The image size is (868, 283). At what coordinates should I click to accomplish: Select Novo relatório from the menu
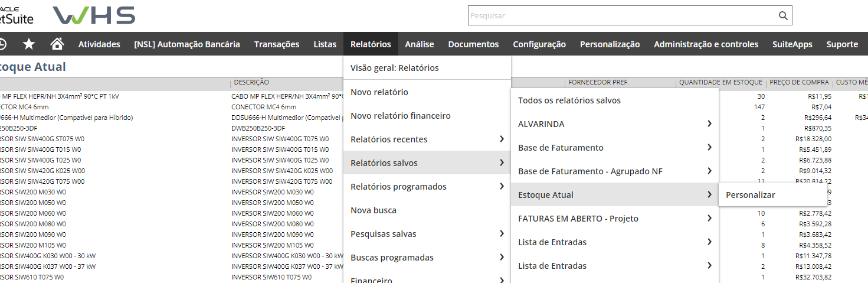379,92
